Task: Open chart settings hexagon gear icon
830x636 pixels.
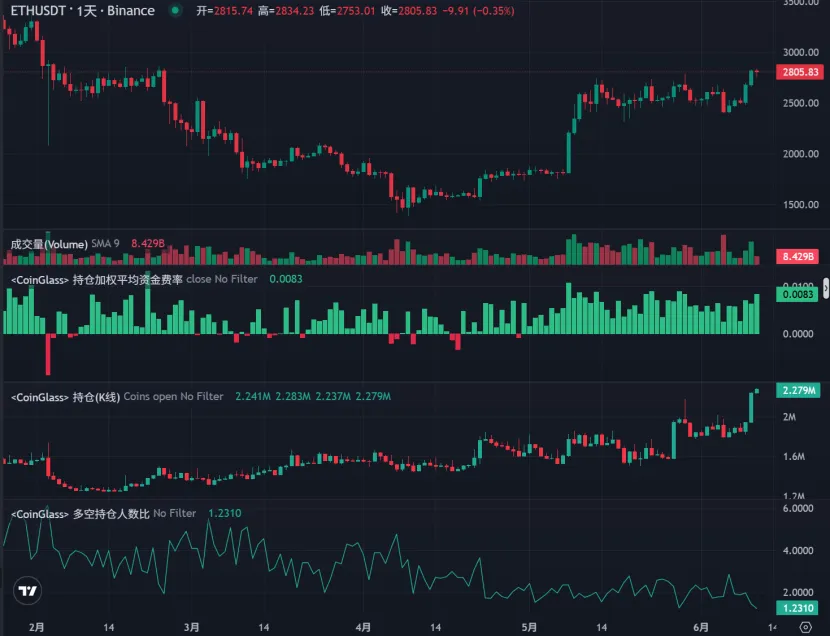Action: [x=805, y=627]
